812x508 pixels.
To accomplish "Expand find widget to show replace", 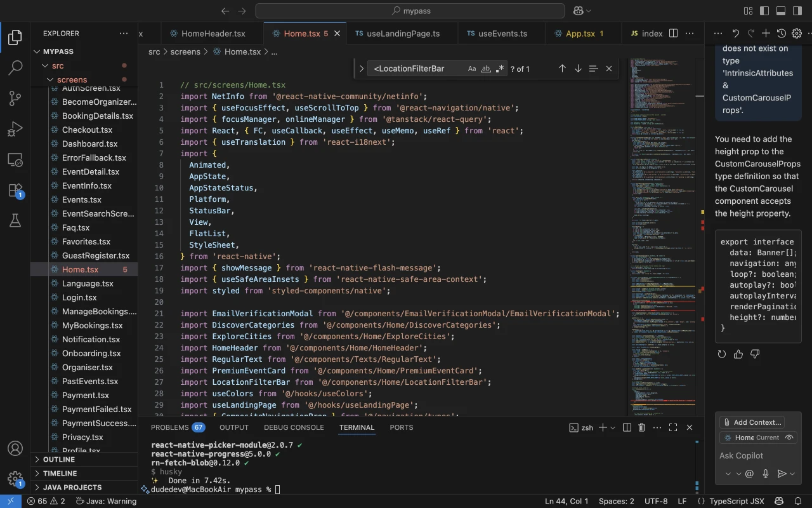I will (x=362, y=69).
